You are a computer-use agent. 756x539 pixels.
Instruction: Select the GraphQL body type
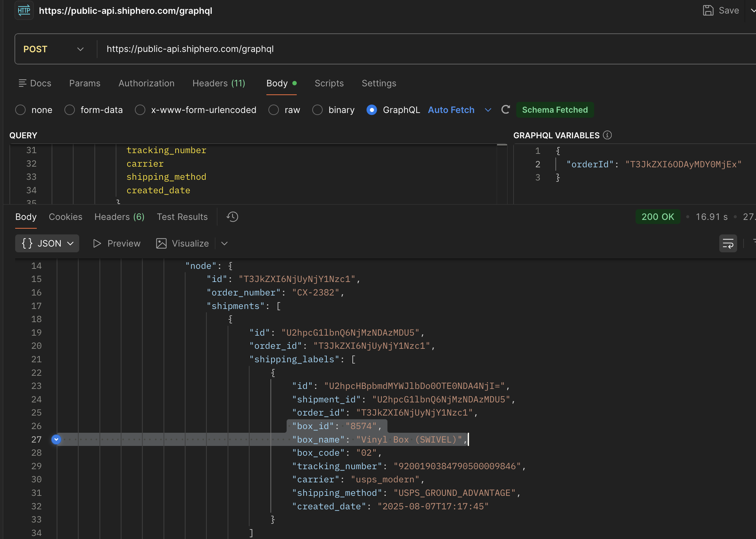pos(372,110)
